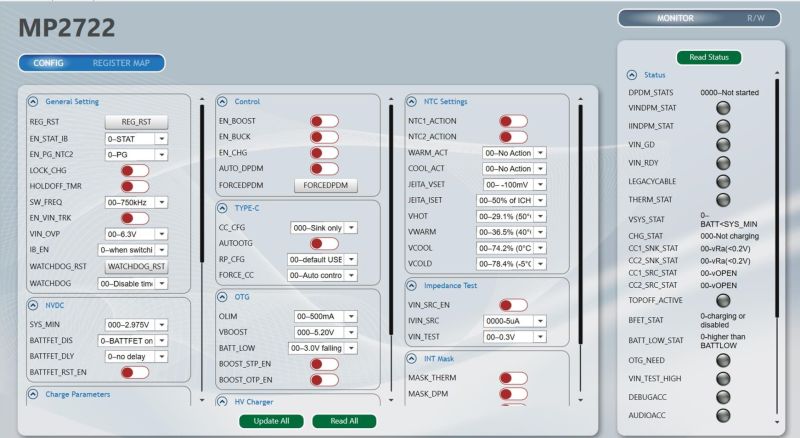This screenshot has width=800, height=438.
Task: Click the VINDPM_STAT indicator LED
Action: [723, 108]
